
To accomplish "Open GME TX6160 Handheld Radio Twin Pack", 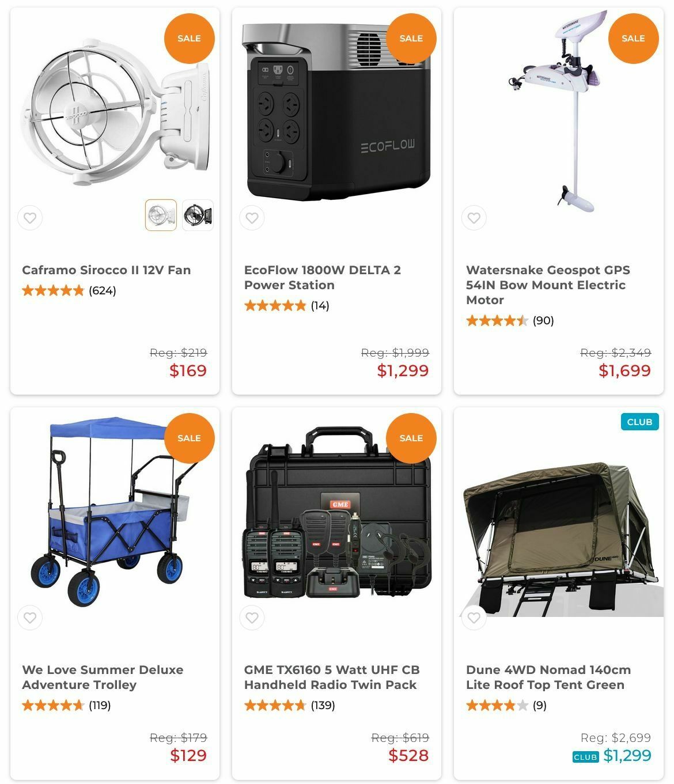I will [332, 677].
